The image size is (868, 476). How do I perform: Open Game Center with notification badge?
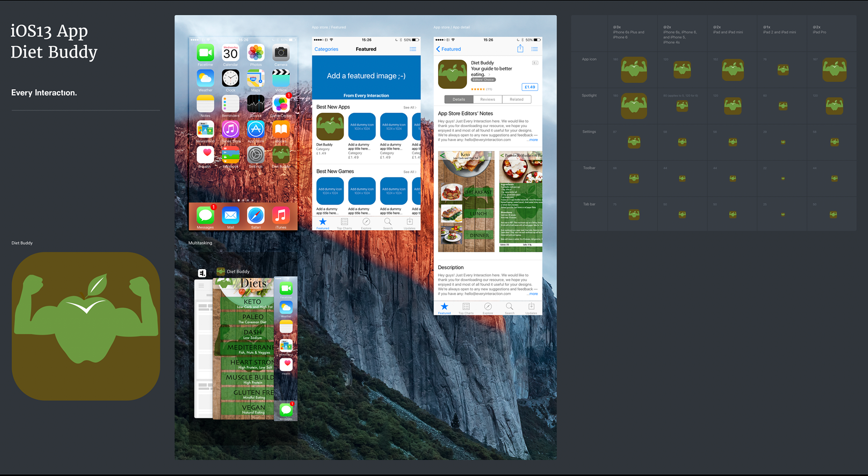tap(281, 104)
